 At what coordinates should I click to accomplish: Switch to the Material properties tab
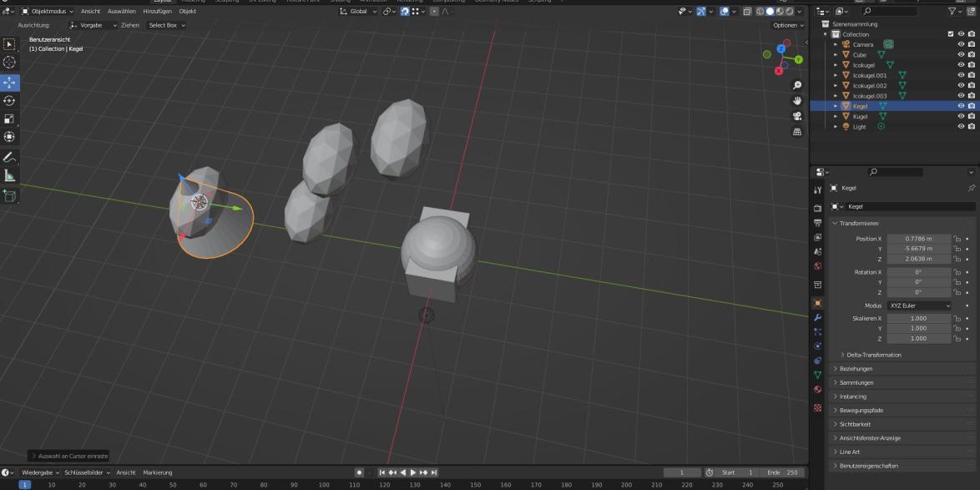(x=818, y=389)
